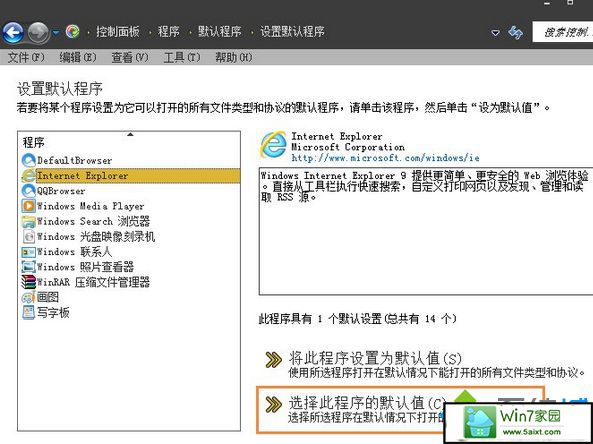Open the 帮助(H) menu

(x=233, y=57)
